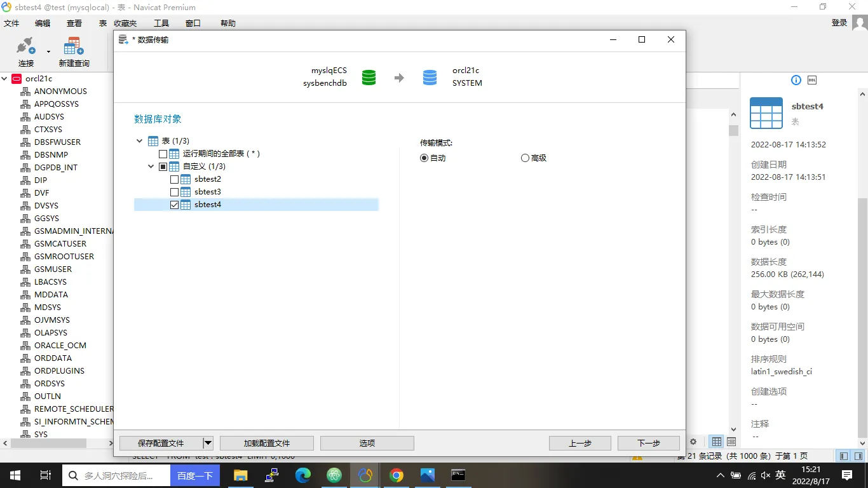Click the Oracle orcl21c connection icon
Image resolution: width=868 pixels, height=488 pixels.
[x=17, y=79]
